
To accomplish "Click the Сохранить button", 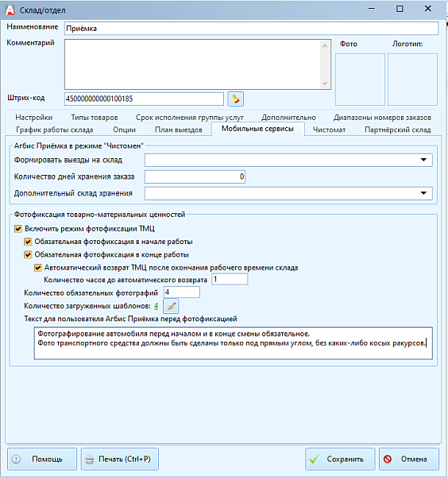I will tap(340, 459).
